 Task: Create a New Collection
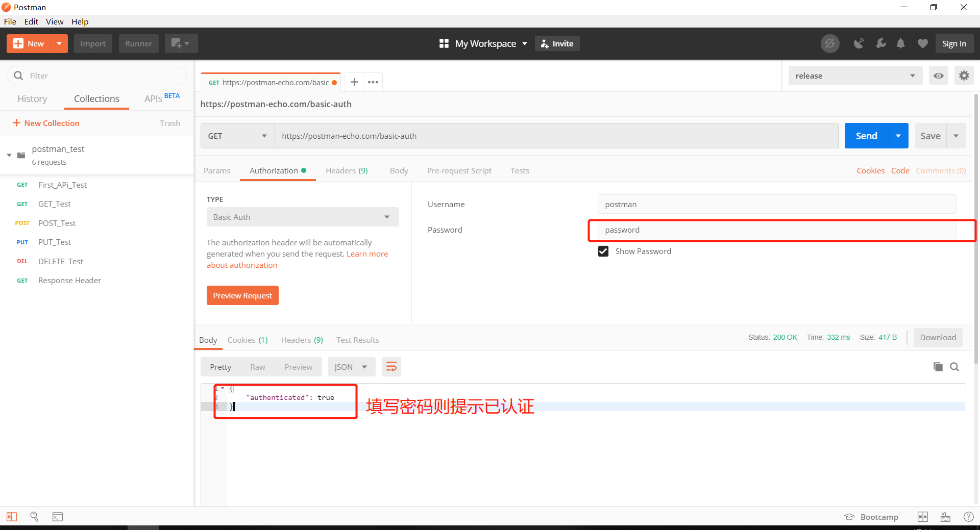pyautogui.click(x=46, y=123)
